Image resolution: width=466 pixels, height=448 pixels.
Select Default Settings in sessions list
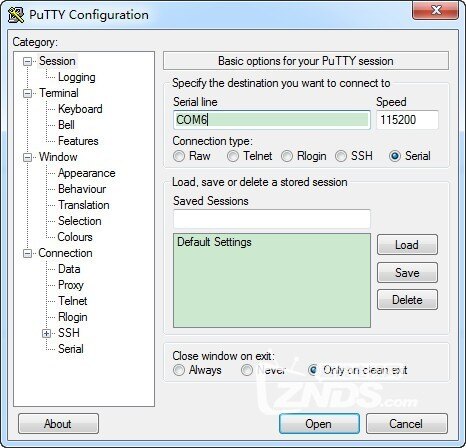point(214,242)
